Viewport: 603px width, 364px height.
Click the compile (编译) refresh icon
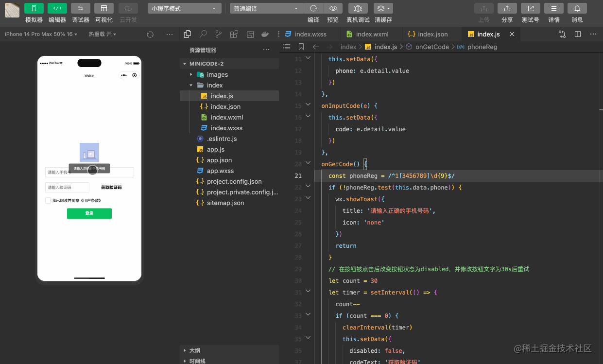click(313, 9)
